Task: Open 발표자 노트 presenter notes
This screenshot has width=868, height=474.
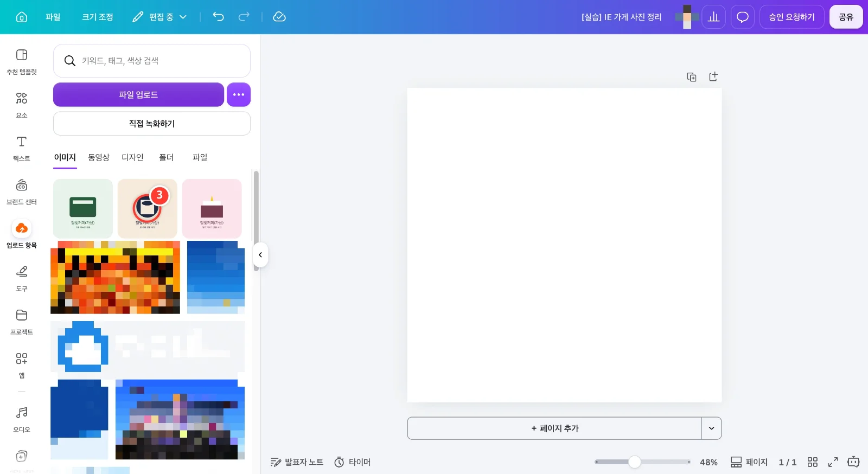Action: [x=297, y=462]
